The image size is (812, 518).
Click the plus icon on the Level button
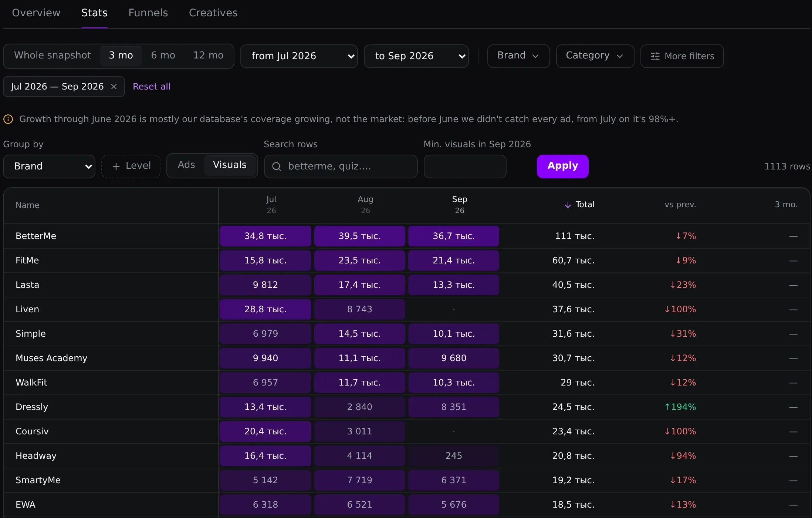point(116,166)
